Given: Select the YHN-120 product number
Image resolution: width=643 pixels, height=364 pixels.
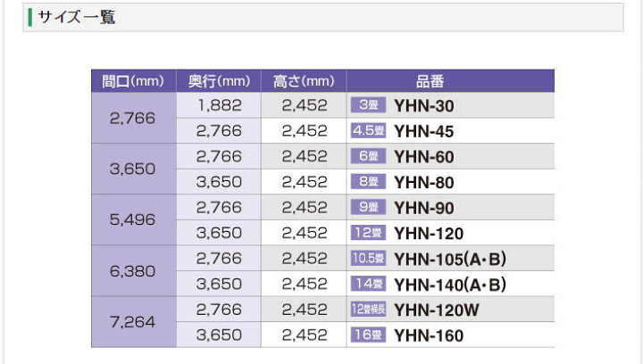Looking at the screenshot, I should point(429,234).
